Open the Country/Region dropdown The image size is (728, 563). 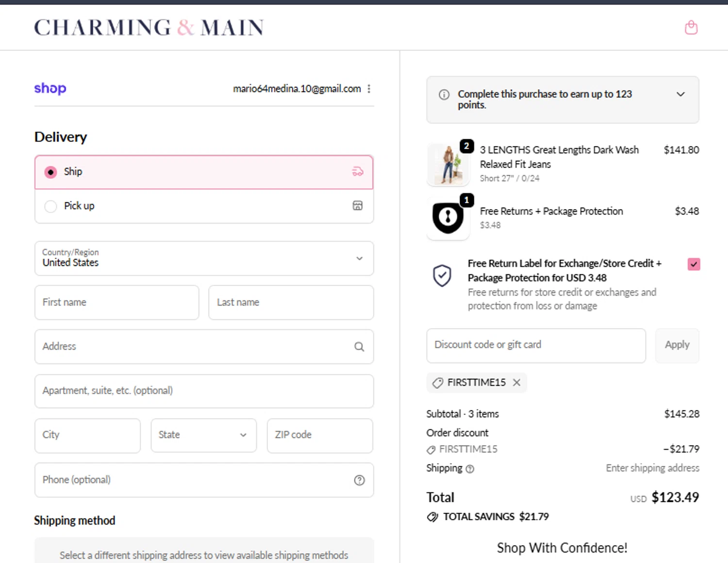tap(204, 258)
